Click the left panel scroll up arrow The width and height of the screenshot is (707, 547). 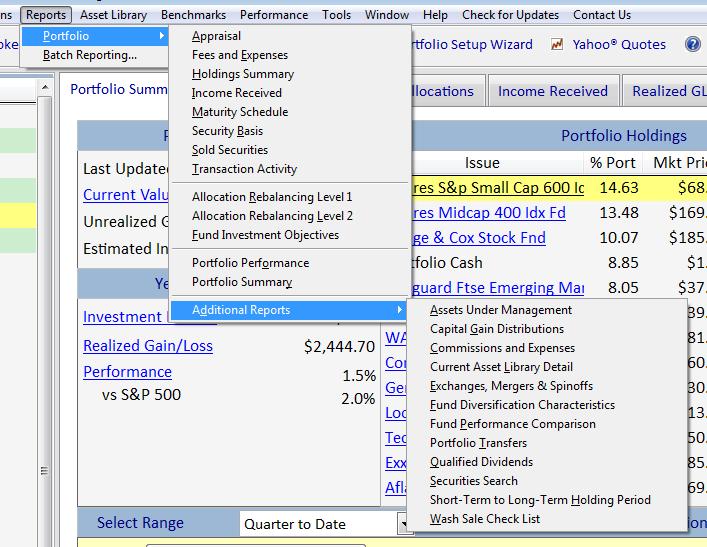pos(45,87)
